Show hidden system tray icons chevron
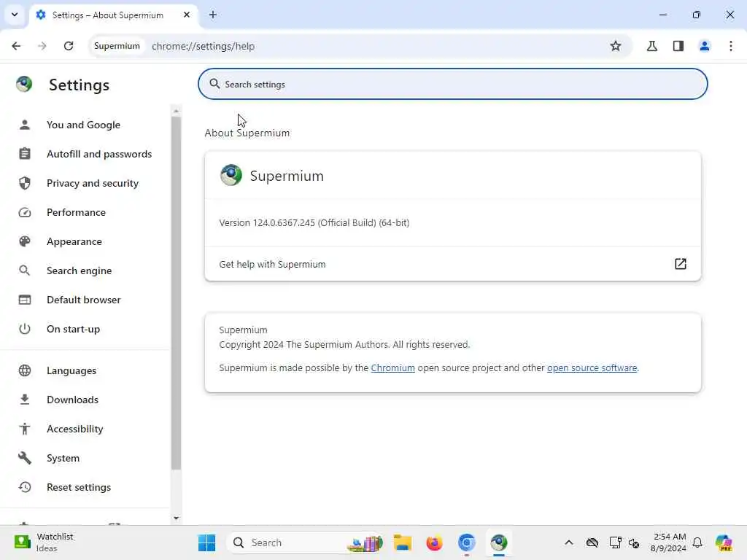Image resolution: width=747 pixels, height=560 pixels. pyautogui.click(x=569, y=542)
